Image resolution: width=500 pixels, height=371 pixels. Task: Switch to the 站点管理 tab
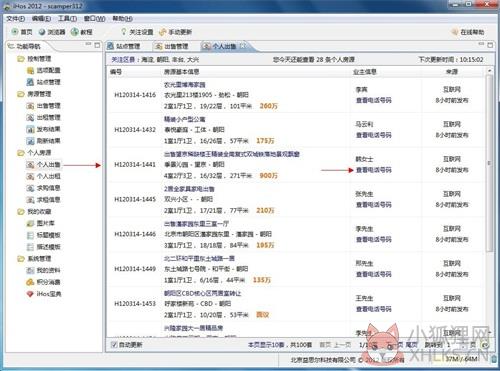[124, 46]
